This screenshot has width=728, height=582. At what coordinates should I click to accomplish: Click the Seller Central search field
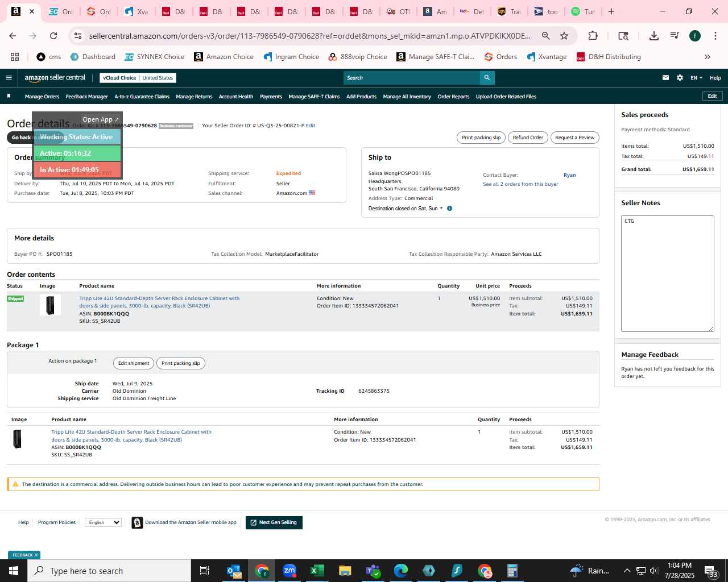[412, 78]
